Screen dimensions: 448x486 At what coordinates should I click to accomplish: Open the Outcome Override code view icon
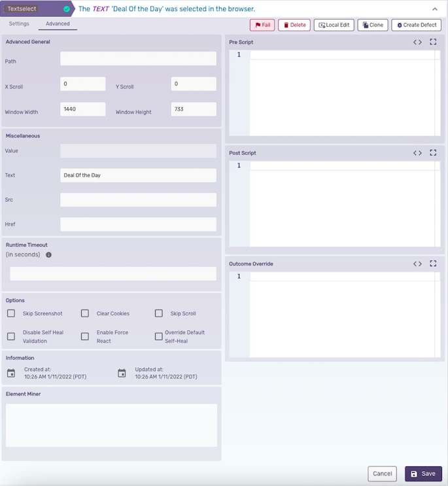point(417,264)
